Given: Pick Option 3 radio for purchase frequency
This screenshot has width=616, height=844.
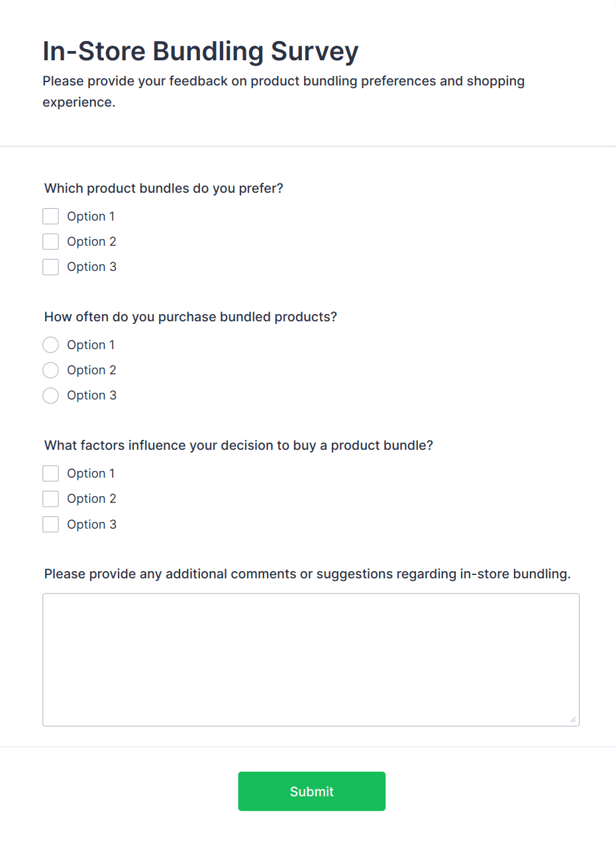Looking at the screenshot, I should [x=50, y=396].
